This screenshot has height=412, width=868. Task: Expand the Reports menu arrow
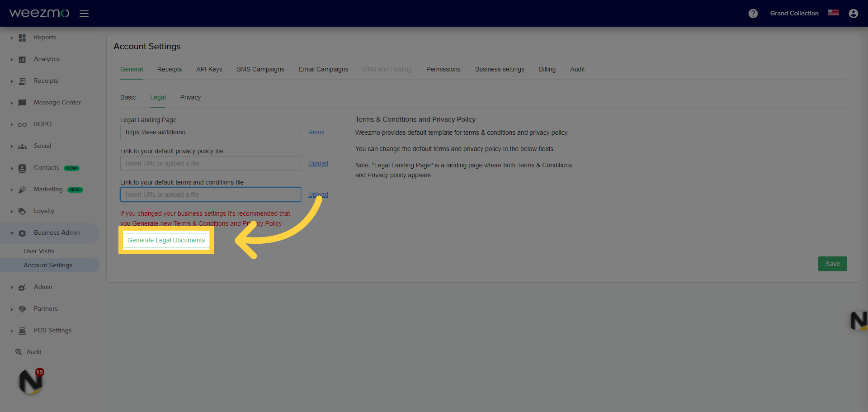point(12,38)
